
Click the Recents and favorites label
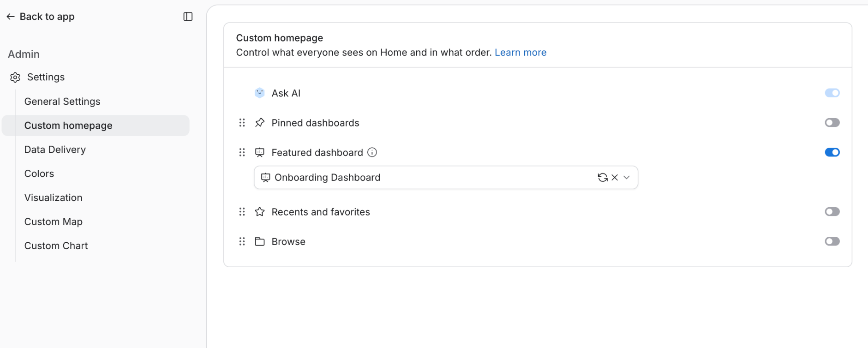coord(321,212)
